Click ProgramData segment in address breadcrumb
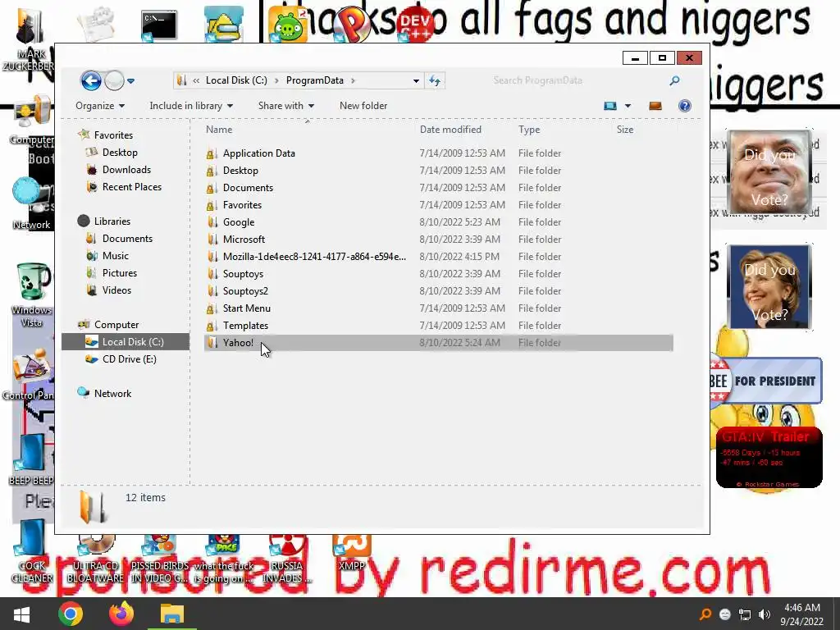 [x=314, y=80]
